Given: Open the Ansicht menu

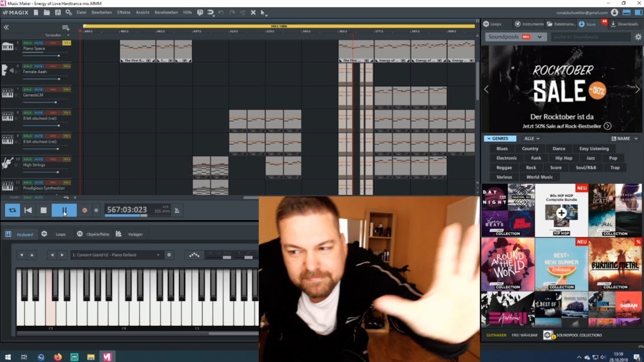Looking at the screenshot, I should 142,12.
